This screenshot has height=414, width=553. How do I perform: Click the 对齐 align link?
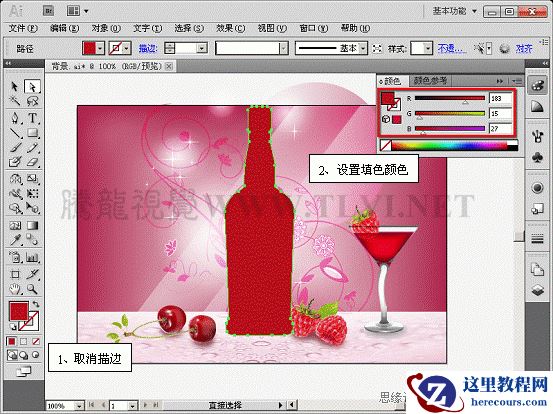coord(524,48)
